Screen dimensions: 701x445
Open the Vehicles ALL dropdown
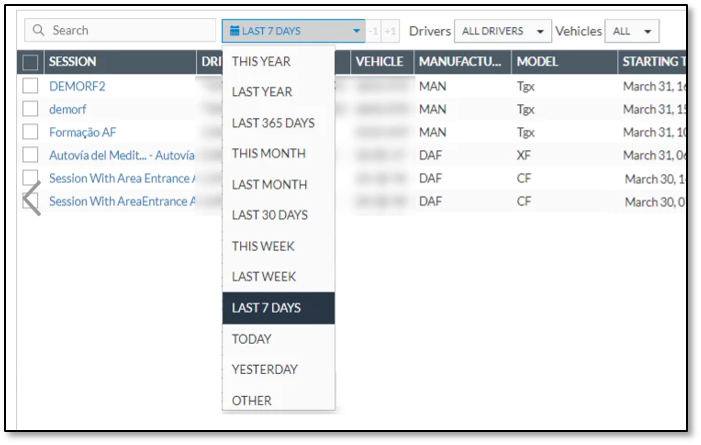pyautogui.click(x=631, y=31)
